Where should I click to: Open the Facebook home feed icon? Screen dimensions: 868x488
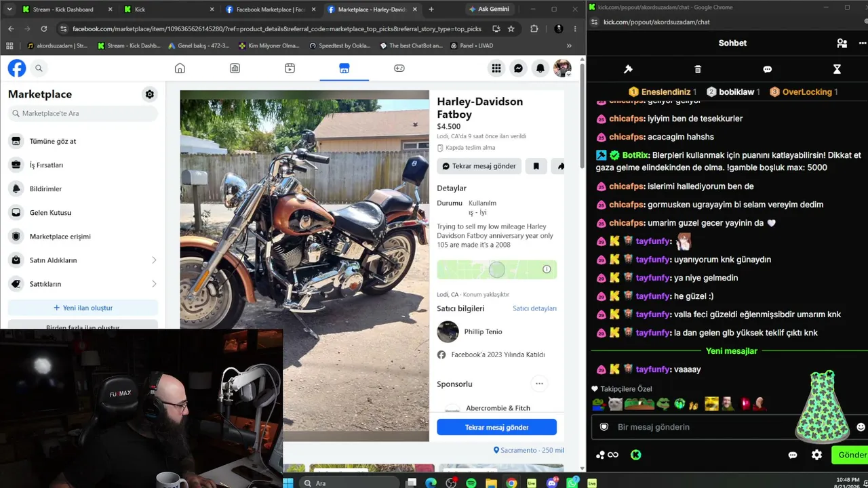180,68
